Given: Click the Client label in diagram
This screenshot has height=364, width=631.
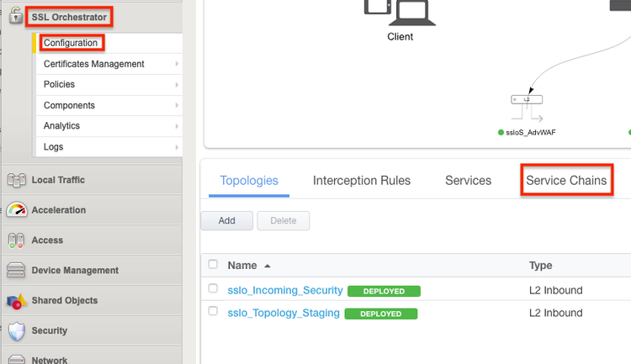Looking at the screenshot, I should tap(400, 37).
